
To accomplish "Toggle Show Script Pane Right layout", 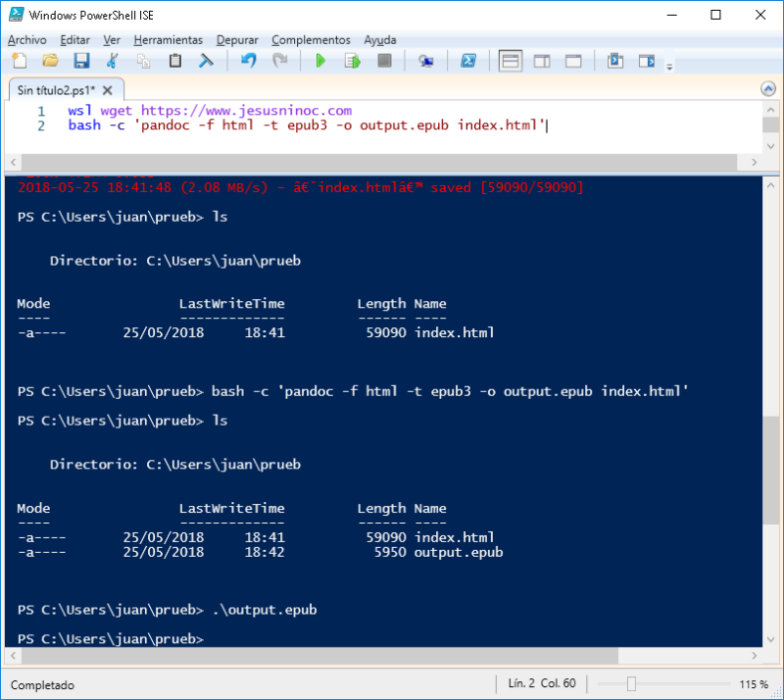I will (541, 61).
